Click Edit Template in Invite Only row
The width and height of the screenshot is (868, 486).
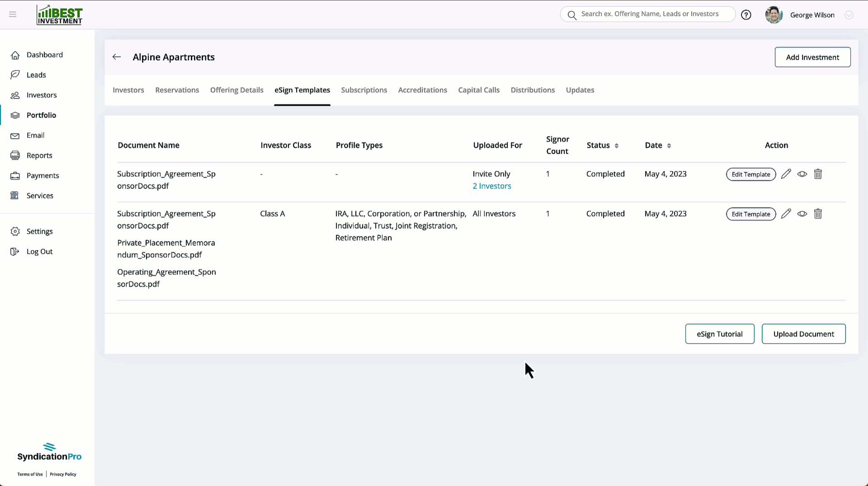[751, 174]
